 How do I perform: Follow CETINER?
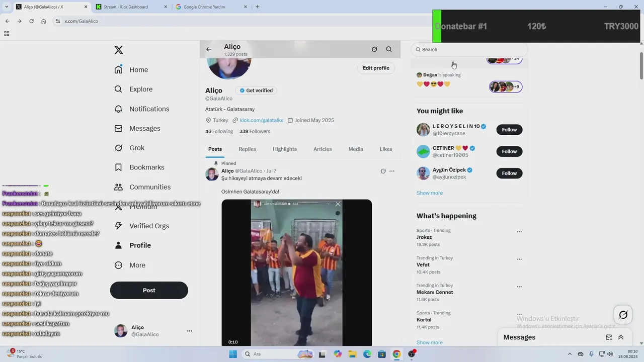(509, 151)
